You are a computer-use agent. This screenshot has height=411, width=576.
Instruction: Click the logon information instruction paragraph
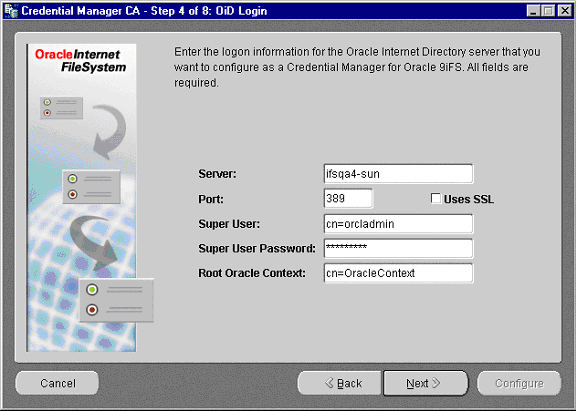(x=357, y=67)
